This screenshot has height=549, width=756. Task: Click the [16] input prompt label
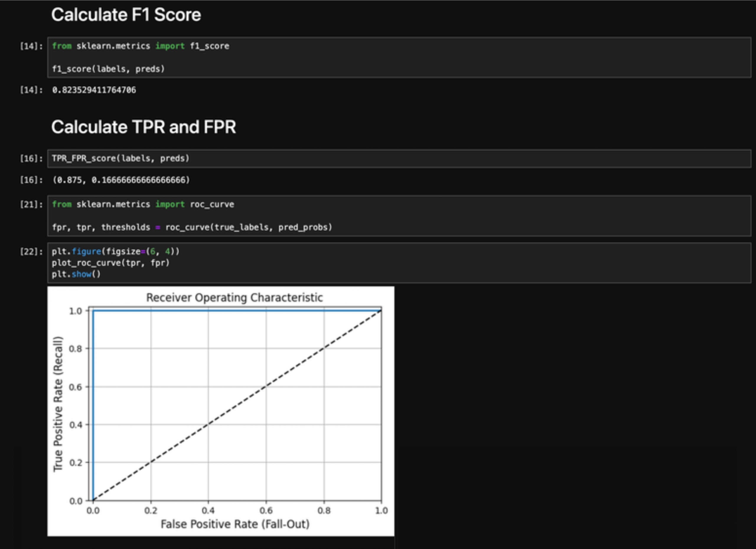tap(31, 159)
